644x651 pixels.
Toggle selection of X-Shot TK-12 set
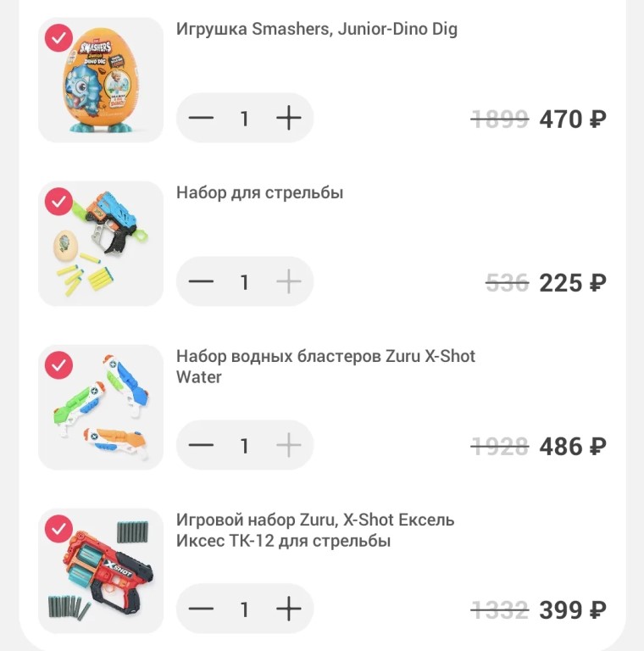click(x=58, y=529)
